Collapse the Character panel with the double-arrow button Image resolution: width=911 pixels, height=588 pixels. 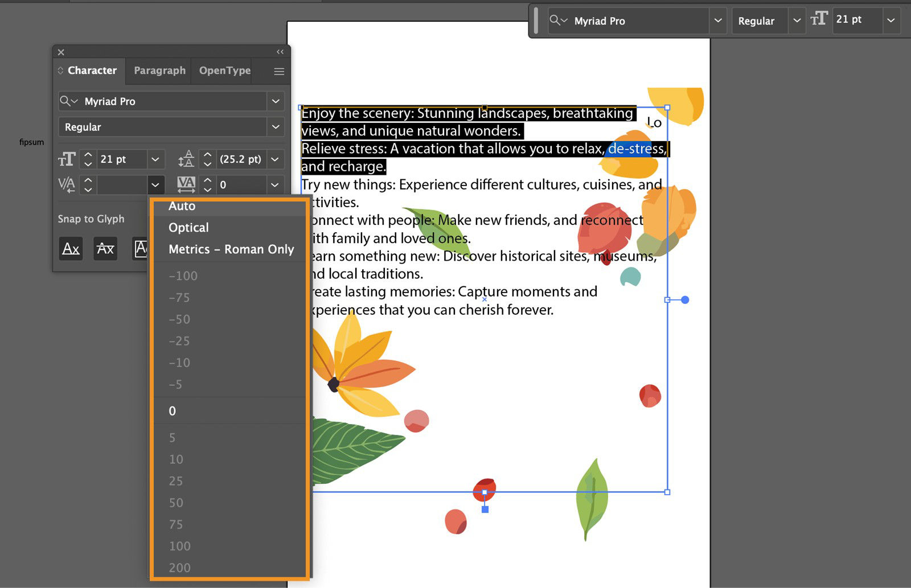click(280, 52)
